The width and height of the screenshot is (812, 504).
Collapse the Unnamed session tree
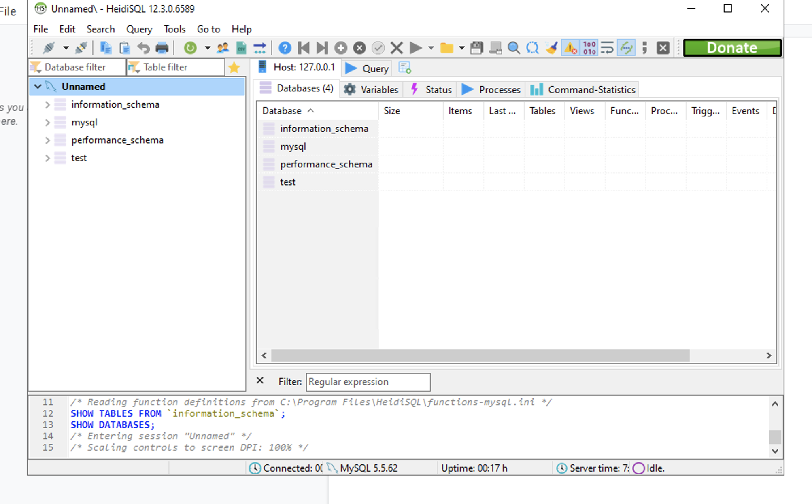[38, 86]
